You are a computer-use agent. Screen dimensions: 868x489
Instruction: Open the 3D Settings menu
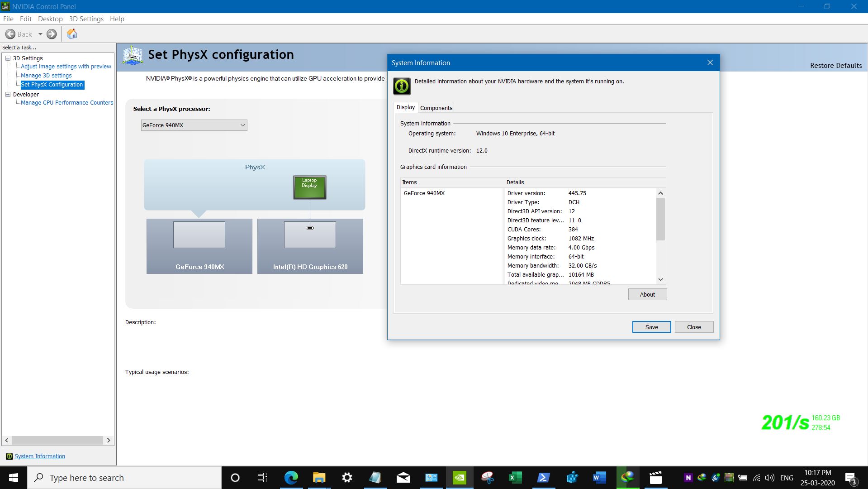coord(86,19)
